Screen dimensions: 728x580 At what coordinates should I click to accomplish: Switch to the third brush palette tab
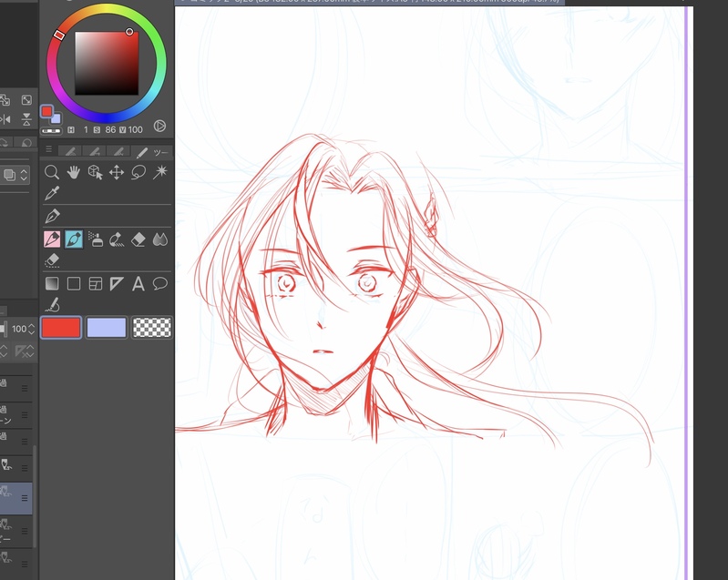[118, 151]
